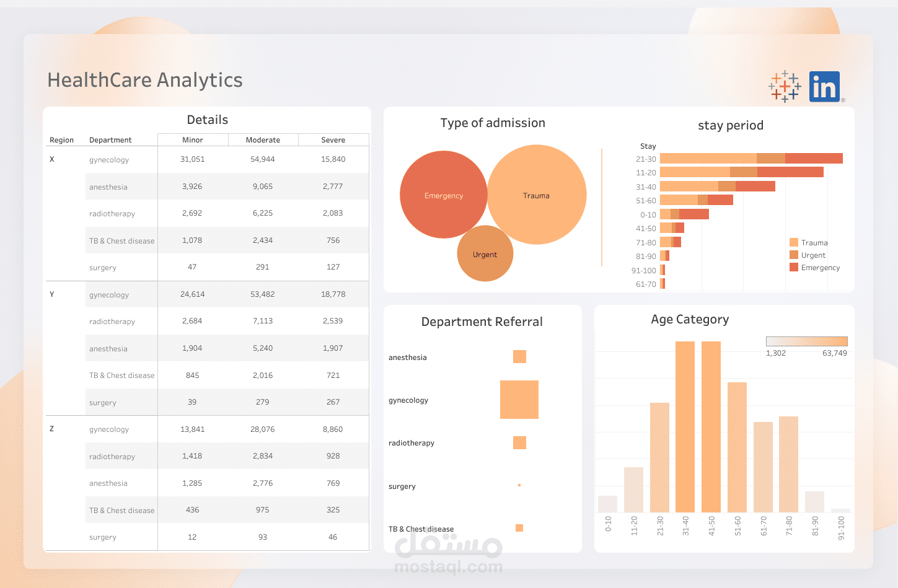Select the Trauma bubble

[537, 195]
